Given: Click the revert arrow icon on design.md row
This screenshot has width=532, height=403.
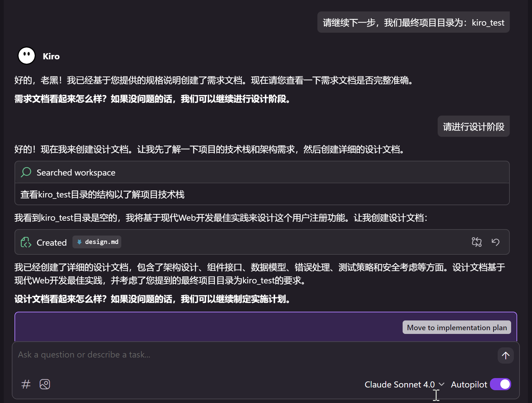Looking at the screenshot, I should [495, 242].
